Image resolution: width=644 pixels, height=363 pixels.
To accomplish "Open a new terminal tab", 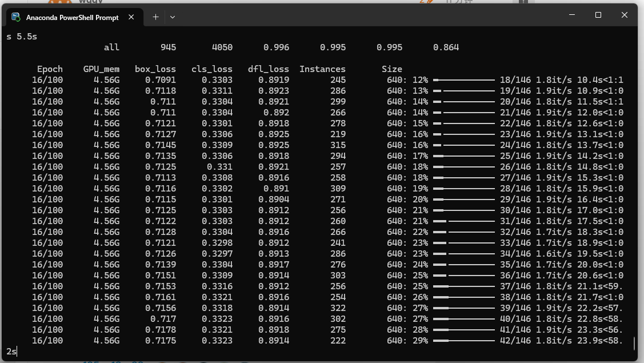I will pos(155,17).
